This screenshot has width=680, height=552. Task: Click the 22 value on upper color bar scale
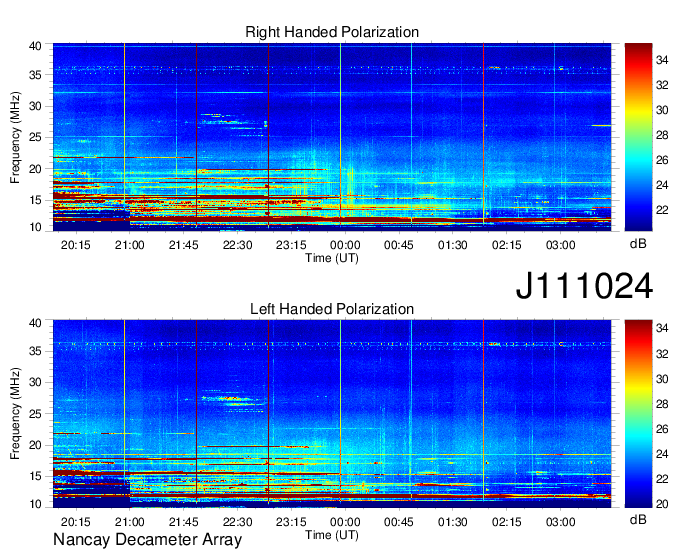(x=662, y=210)
